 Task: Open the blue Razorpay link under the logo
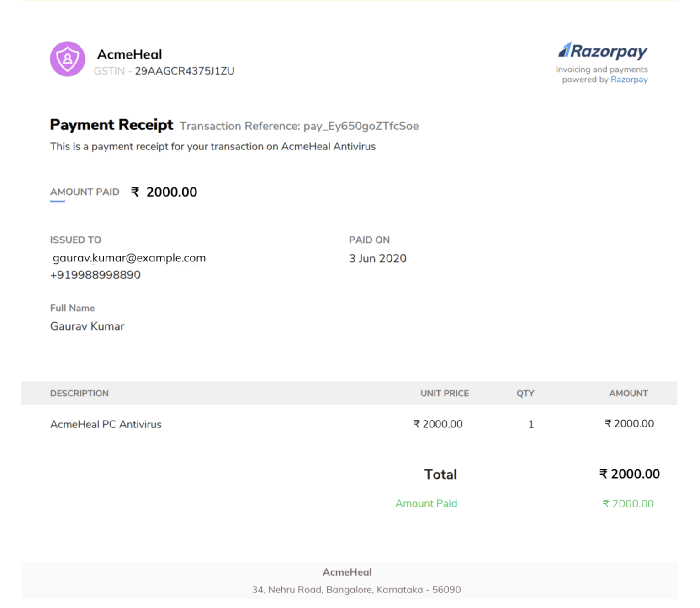629,80
